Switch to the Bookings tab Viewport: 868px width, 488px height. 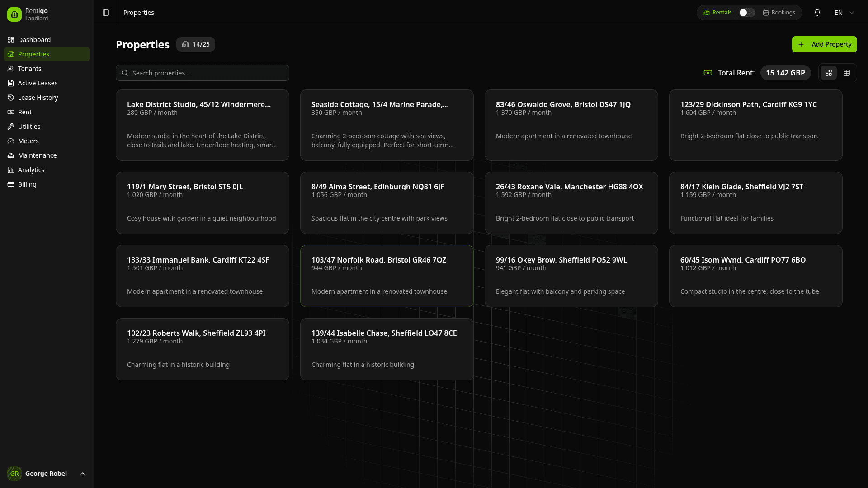coord(779,12)
